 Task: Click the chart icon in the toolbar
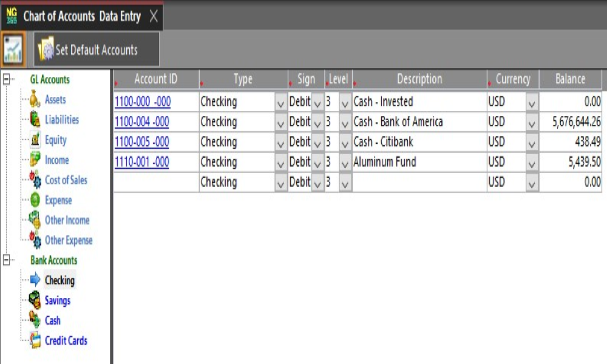tap(13, 49)
